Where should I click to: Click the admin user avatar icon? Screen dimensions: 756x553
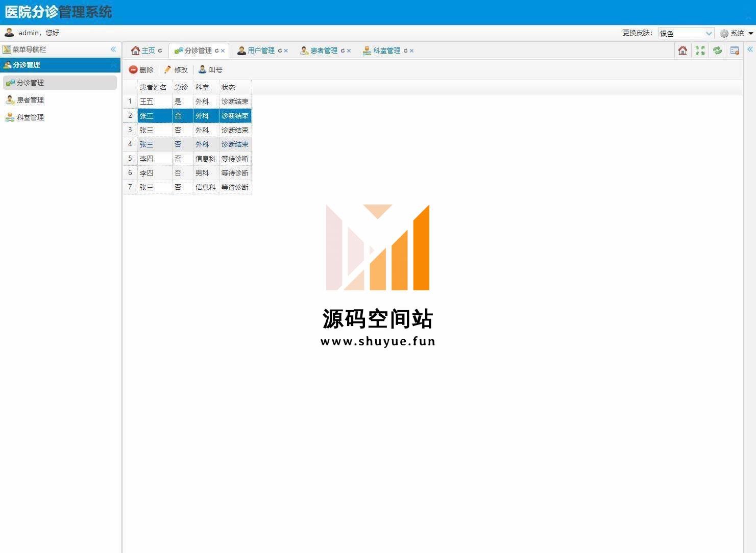point(9,33)
